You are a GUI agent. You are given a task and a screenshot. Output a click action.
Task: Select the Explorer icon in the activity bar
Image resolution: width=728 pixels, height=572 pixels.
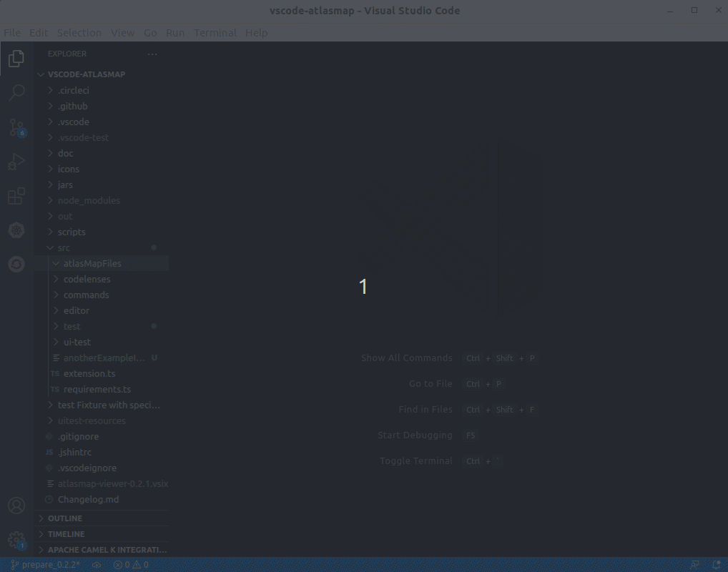16,58
